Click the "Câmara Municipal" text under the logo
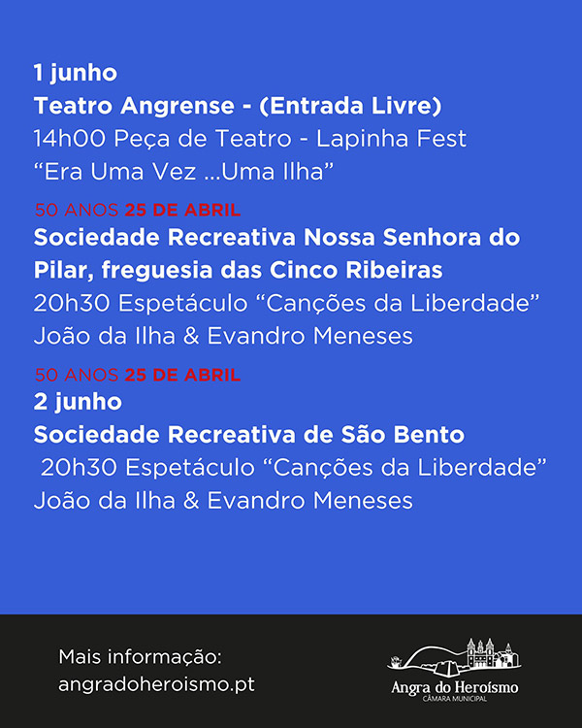Screen dimensions: 582x728 (454, 699)
